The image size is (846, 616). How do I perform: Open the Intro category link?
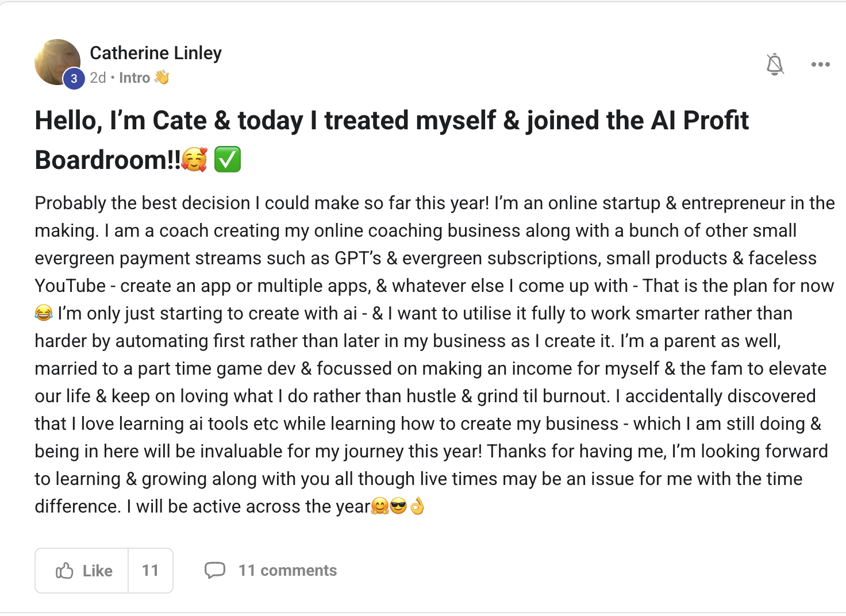click(x=134, y=78)
